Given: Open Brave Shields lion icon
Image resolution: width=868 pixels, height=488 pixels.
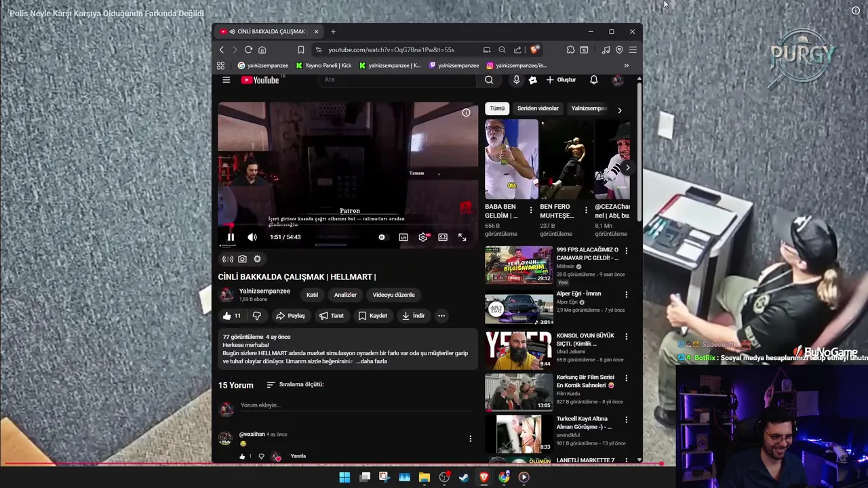Looking at the screenshot, I should pyautogui.click(x=534, y=49).
